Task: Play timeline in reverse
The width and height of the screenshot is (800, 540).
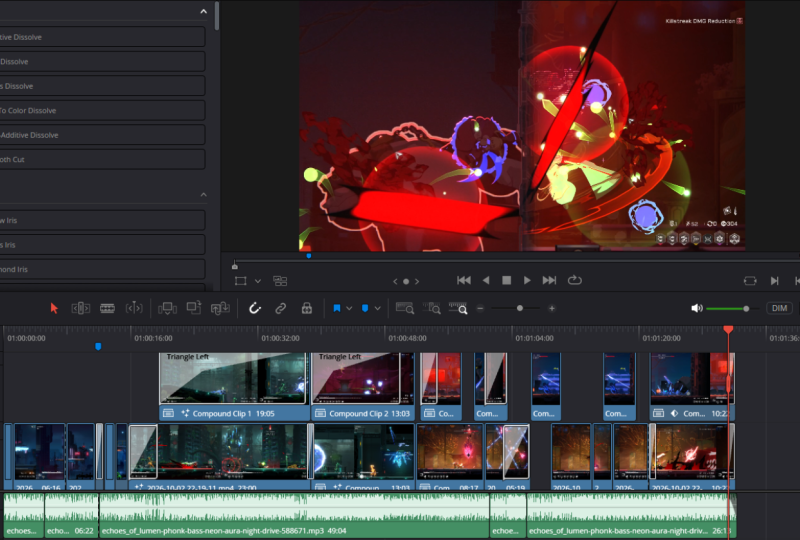Action: 486,280
